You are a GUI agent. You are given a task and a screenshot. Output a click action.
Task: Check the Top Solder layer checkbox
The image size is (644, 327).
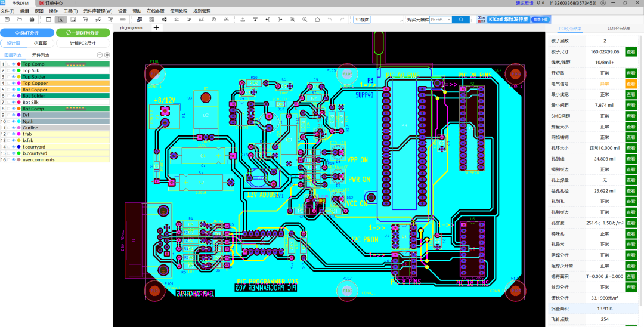click(x=8, y=77)
